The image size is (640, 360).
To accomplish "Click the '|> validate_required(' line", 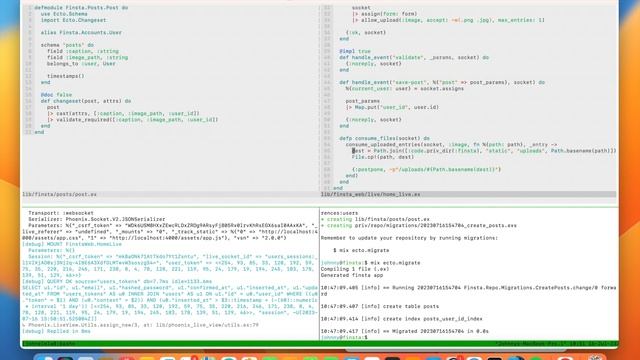I will pos(133,120).
